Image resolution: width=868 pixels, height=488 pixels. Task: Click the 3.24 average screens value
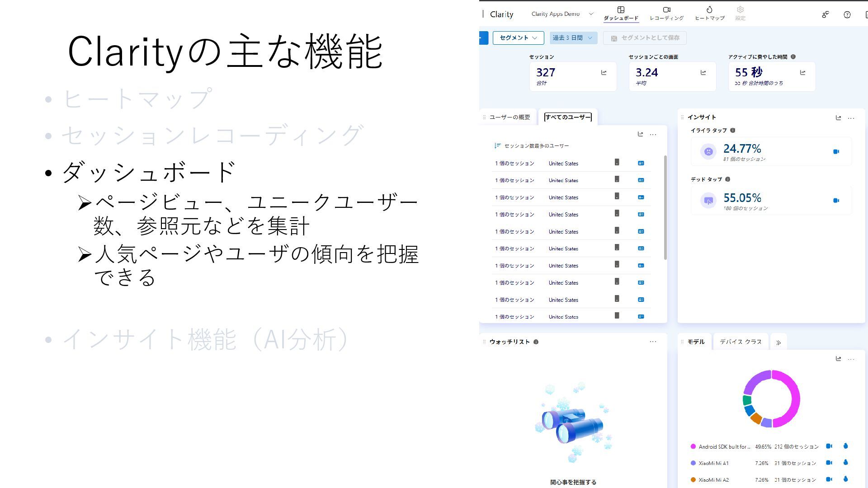pos(646,73)
